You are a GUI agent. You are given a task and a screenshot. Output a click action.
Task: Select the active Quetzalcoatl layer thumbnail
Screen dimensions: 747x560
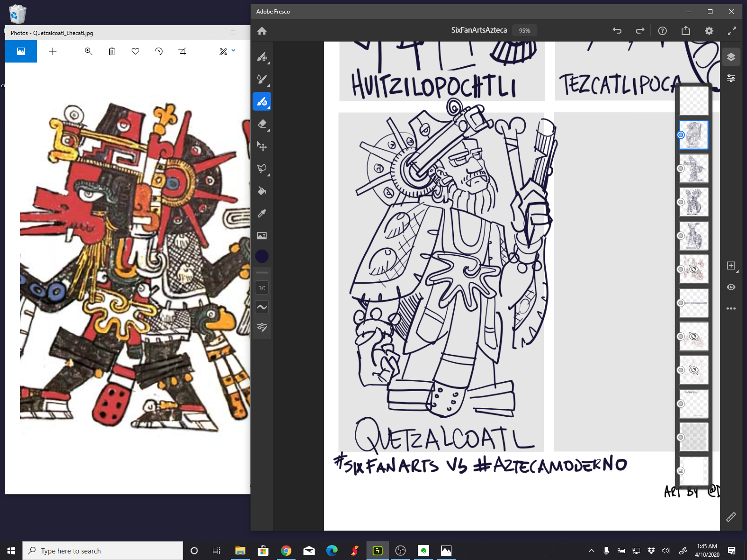pos(693,135)
